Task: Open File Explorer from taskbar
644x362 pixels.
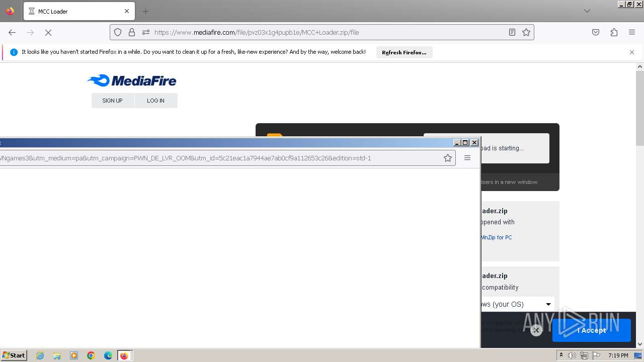Action: pyautogui.click(x=57, y=355)
